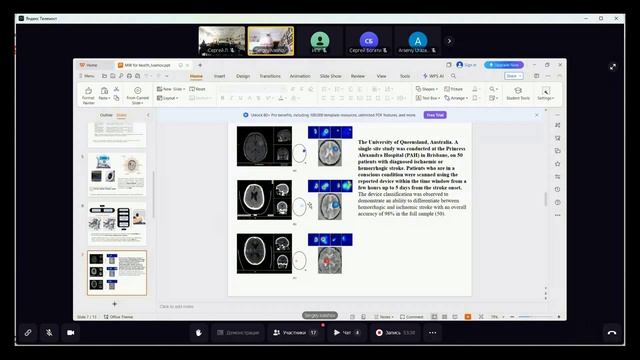Image resolution: width=640 pixels, height=360 pixels.
Task: Toggle Bold formatting
Action: 222,98
